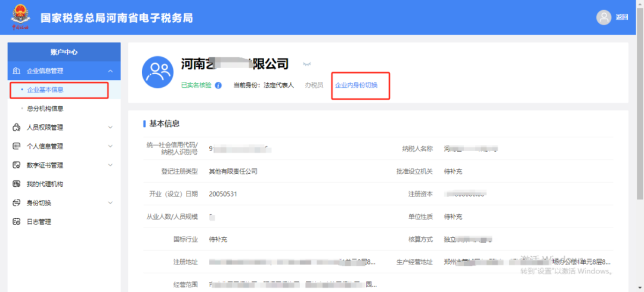The height and width of the screenshot is (292, 644).
Task: Click the 国家税务总局河南省电子税务局 title
Action: click(117, 18)
